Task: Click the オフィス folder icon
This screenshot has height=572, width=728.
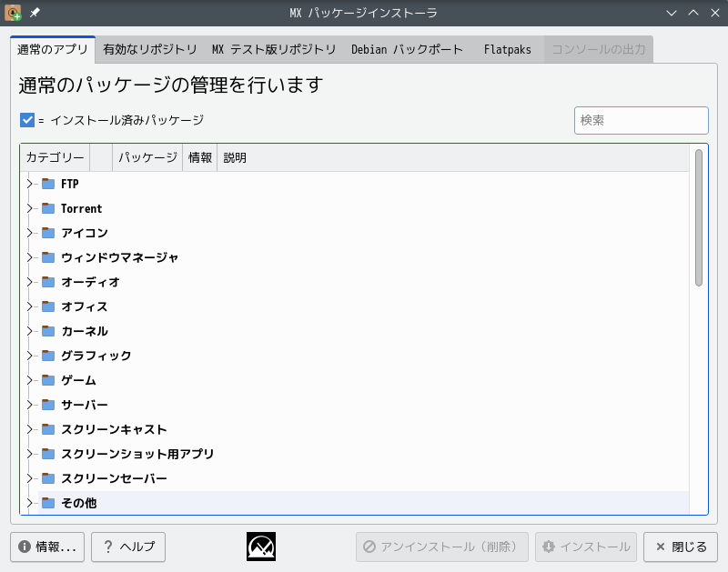Action: click(x=48, y=306)
